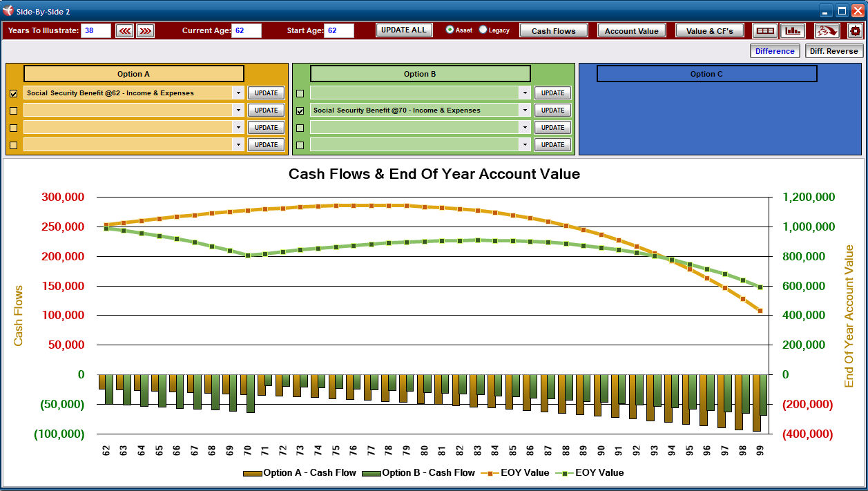Expand the Social Security Benefit @62 dropdown
Viewport: 868px width, 491px height.
pos(238,93)
